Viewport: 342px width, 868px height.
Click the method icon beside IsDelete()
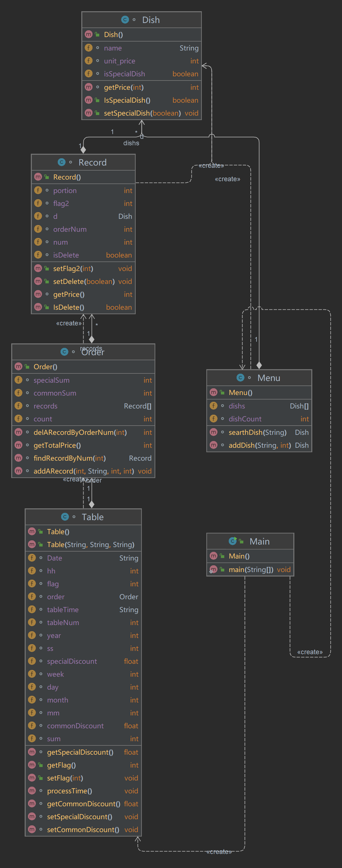click(x=38, y=307)
